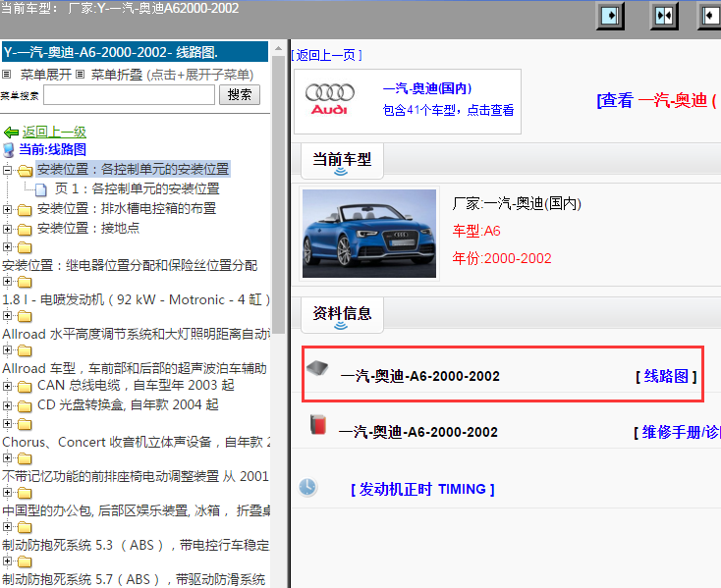The height and width of the screenshot is (588, 721).
Task: Click folder icon of 安装位置：各控制单元的安装位置
Action: pos(25,171)
